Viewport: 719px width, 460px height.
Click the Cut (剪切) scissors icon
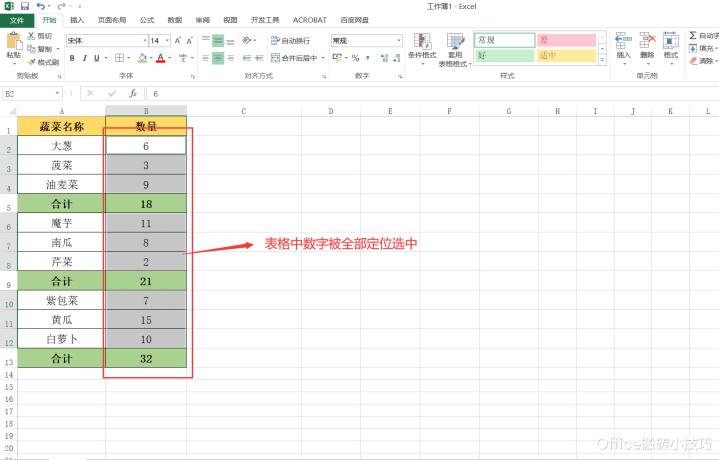[31, 36]
